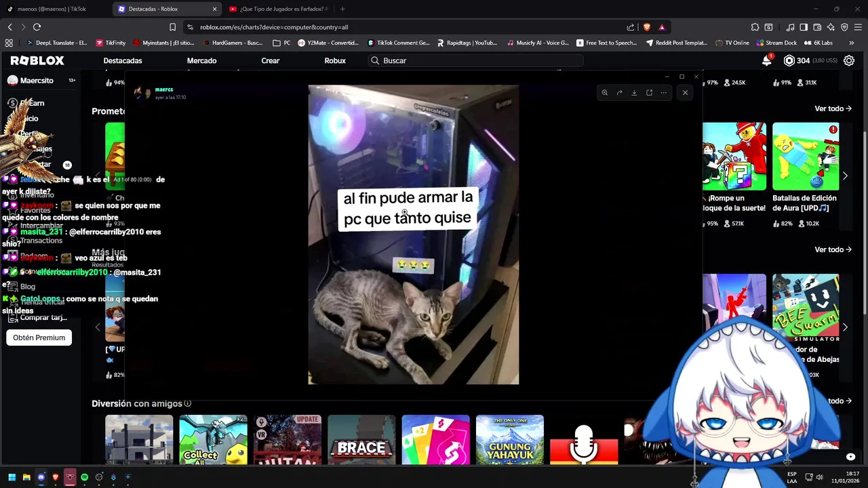The image size is (868, 488).
Task: Open Reddit Post Template bookmark
Action: pos(677,43)
